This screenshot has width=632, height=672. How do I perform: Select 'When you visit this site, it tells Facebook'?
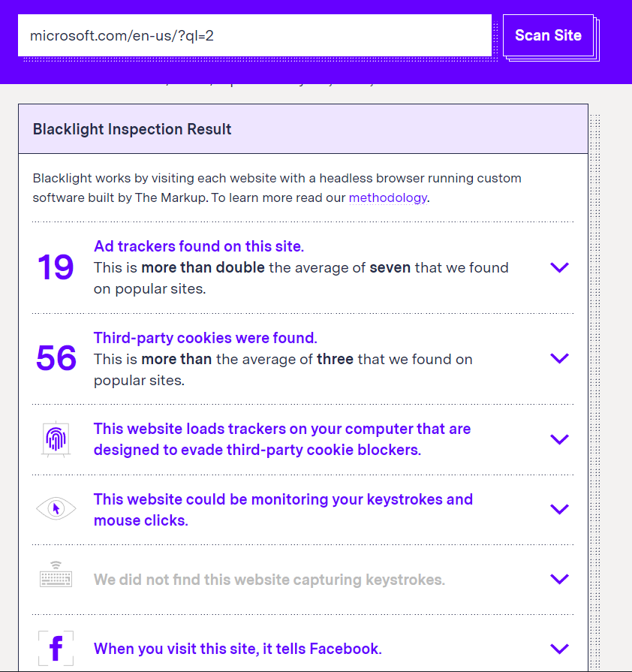pos(238,649)
